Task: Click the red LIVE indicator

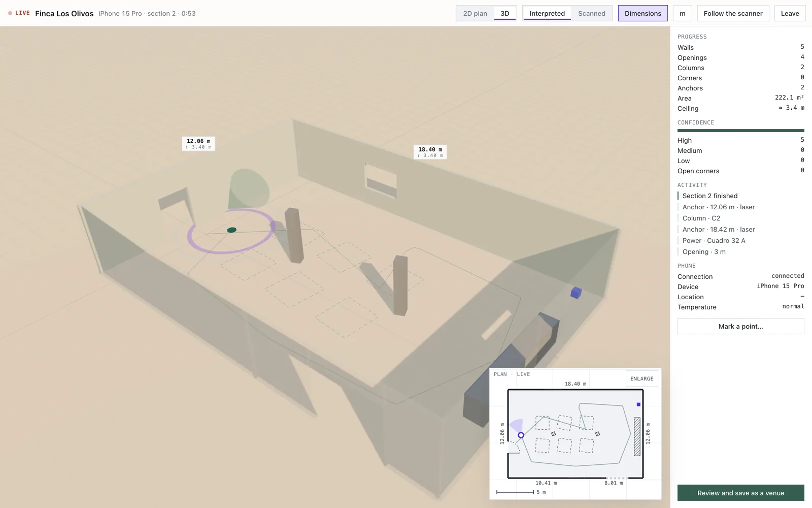Action: coord(19,13)
